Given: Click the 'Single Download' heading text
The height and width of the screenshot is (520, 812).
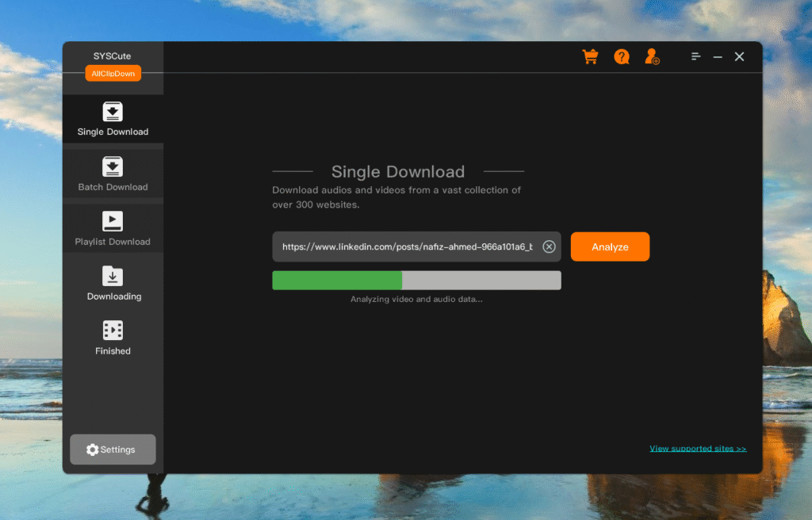Looking at the screenshot, I should point(398,171).
